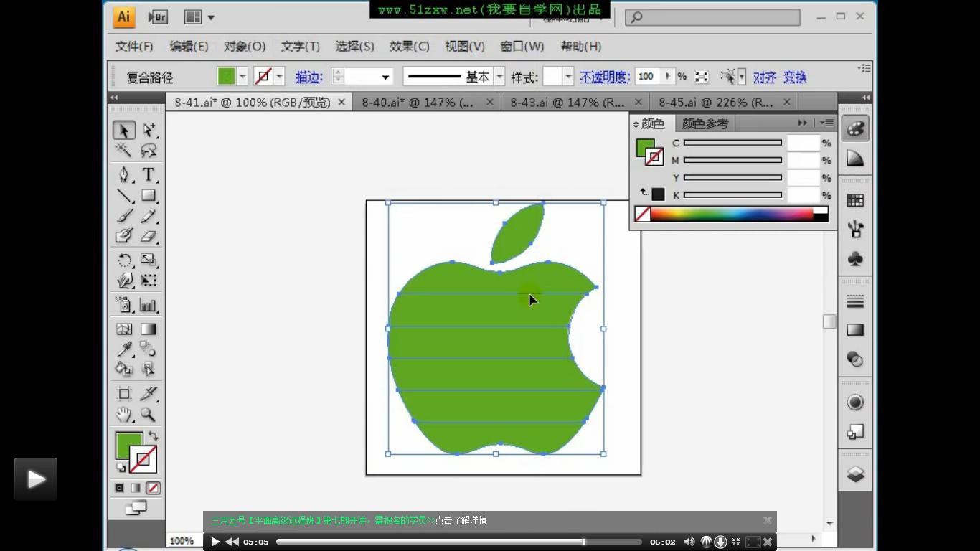This screenshot has height=551, width=980.
Task: Click 对齐 align link
Action: (x=765, y=77)
